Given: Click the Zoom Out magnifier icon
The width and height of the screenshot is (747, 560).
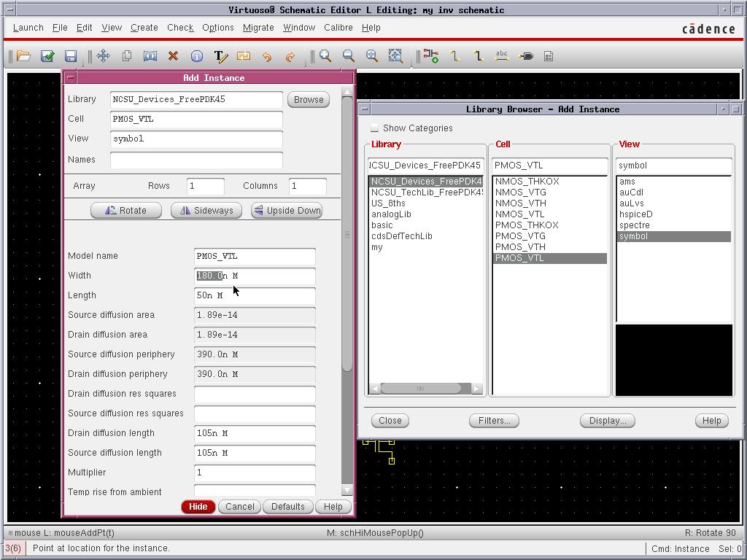Looking at the screenshot, I should 349,56.
